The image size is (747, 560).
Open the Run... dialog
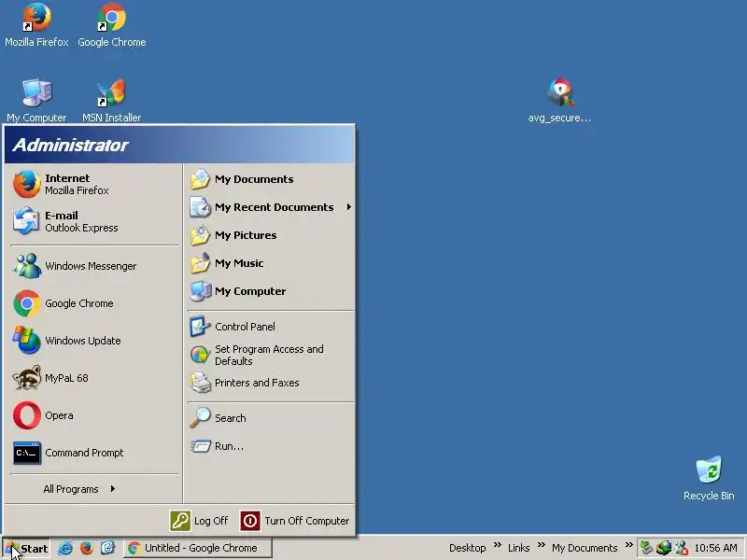[x=269, y=446]
